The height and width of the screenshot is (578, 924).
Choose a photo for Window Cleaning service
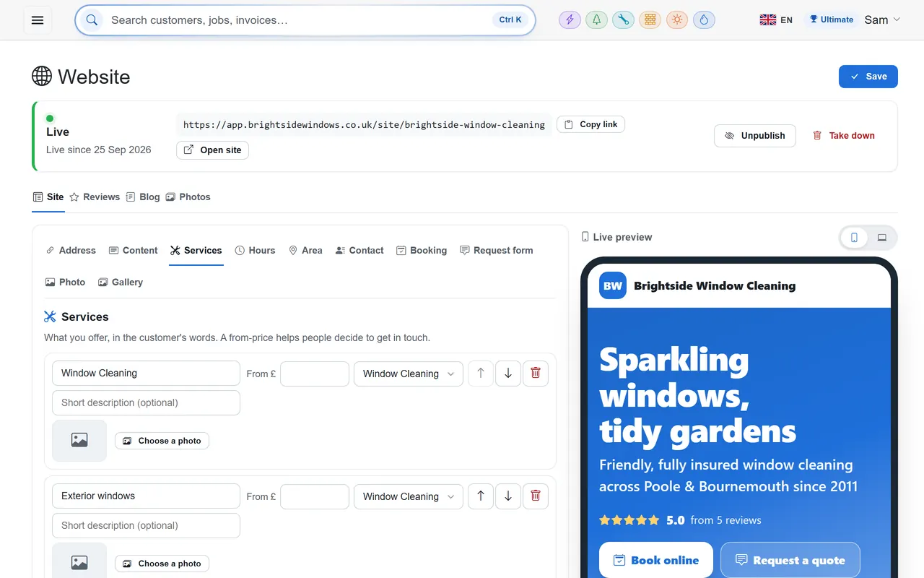click(x=162, y=441)
